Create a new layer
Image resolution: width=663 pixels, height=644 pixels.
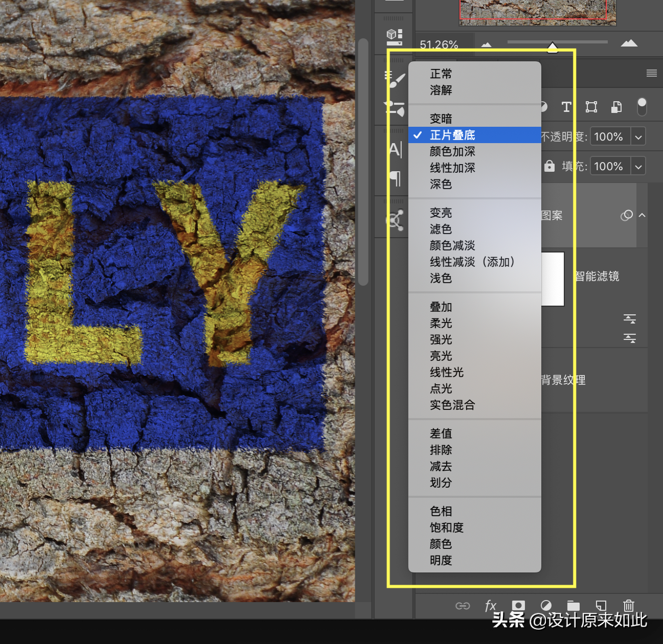[x=601, y=606]
